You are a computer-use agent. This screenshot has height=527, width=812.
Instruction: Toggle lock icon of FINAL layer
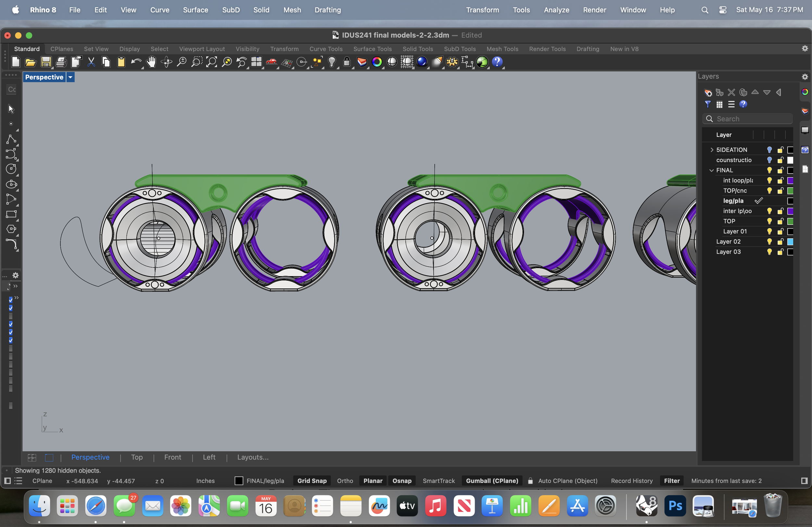pyautogui.click(x=780, y=170)
